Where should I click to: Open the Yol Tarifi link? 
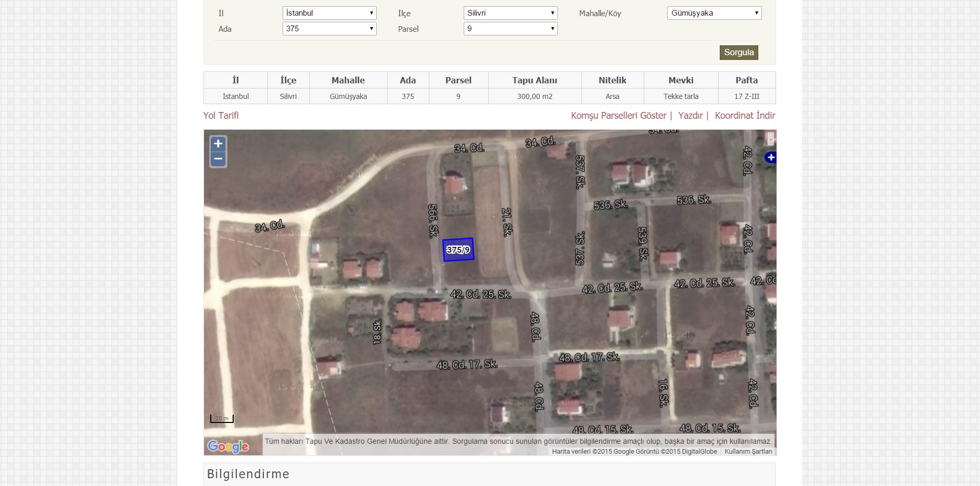tap(221, 116)
